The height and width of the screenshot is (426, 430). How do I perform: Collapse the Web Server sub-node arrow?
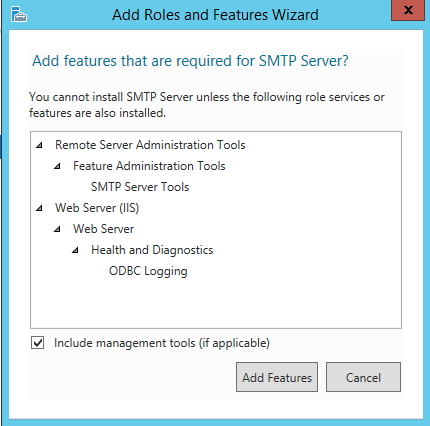coord(58,229)
